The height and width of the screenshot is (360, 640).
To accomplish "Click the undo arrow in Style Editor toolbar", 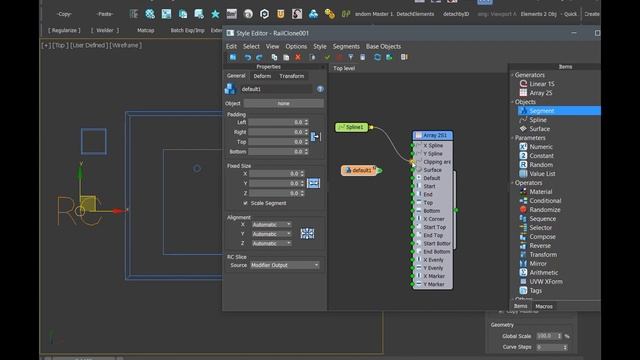I will [x=247, y=57].
